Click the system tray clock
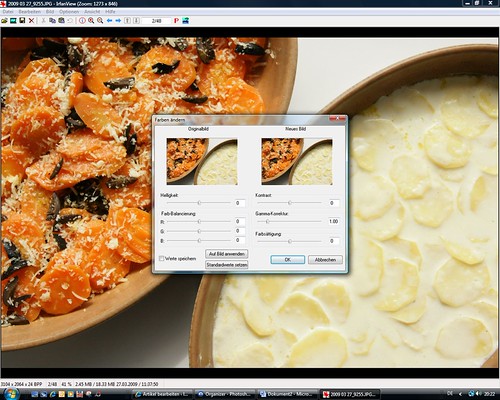 [489, 394]
